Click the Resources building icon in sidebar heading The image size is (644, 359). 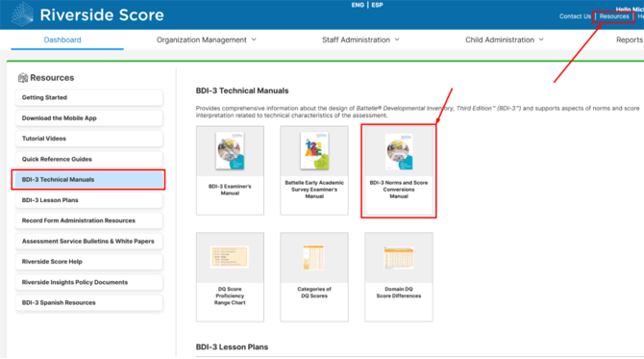(23, 78)
